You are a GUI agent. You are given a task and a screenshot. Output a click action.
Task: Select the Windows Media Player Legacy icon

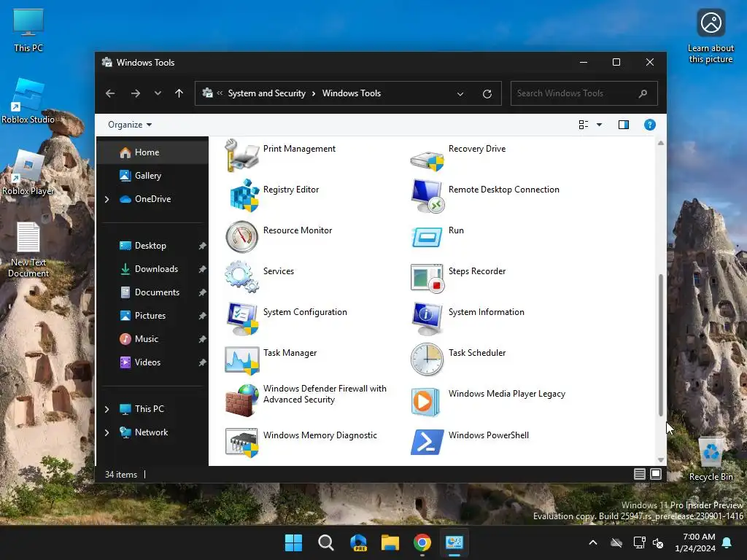[x=425, y=401]
